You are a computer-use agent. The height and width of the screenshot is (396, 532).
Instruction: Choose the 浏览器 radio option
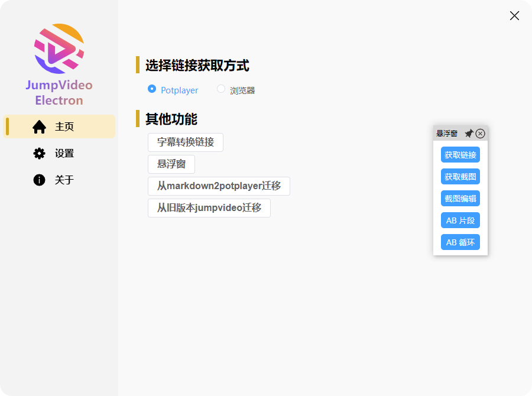point(221,89)
